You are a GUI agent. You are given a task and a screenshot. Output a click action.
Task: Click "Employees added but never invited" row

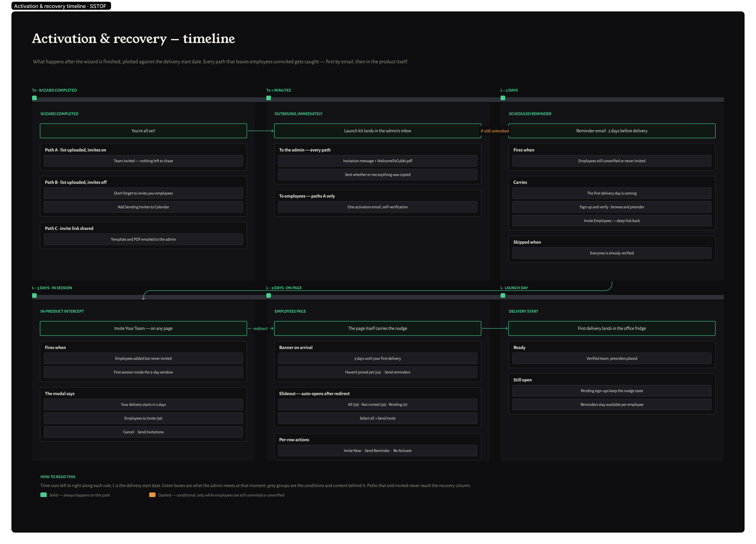(x=143, y=358)
